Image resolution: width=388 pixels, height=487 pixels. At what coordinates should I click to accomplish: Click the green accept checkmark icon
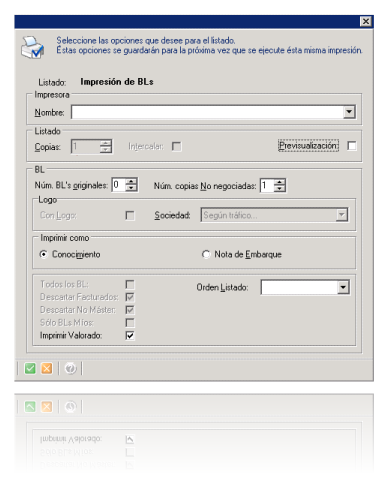(30, 368)
